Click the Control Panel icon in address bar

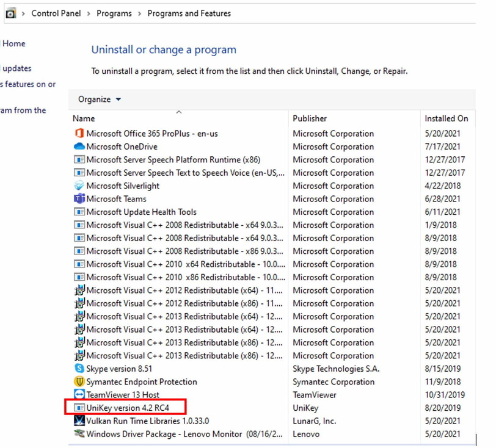[11, 13]
